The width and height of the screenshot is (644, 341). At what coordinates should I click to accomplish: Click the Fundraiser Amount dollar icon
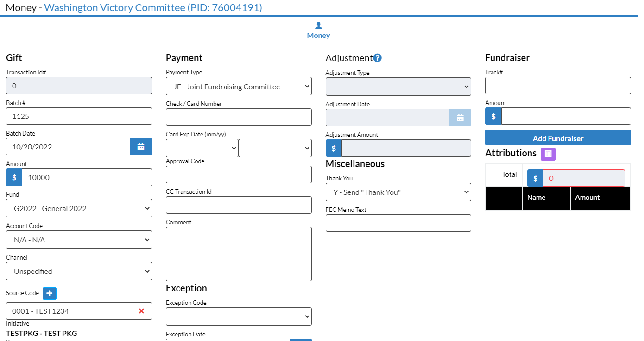click(x=493, y=116)
